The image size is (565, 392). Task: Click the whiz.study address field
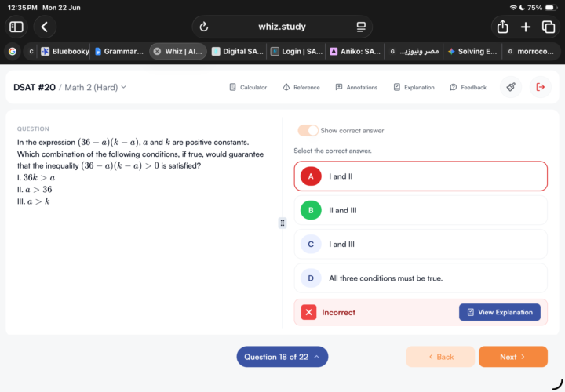282,27
